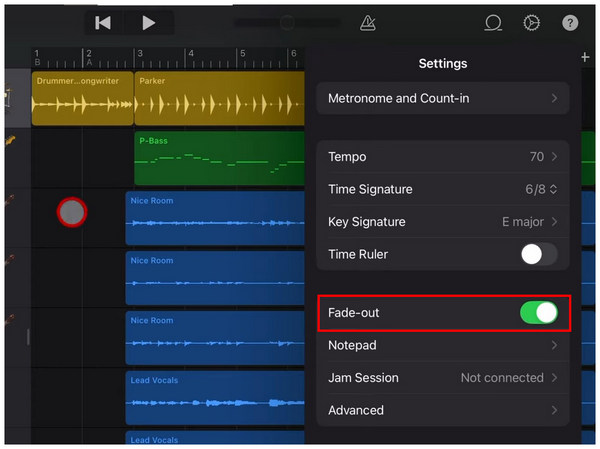Go to beginning with the rewind button
The width and height of the screenshot is (600, 449).
pyautogui.click(x=103, y=22)
